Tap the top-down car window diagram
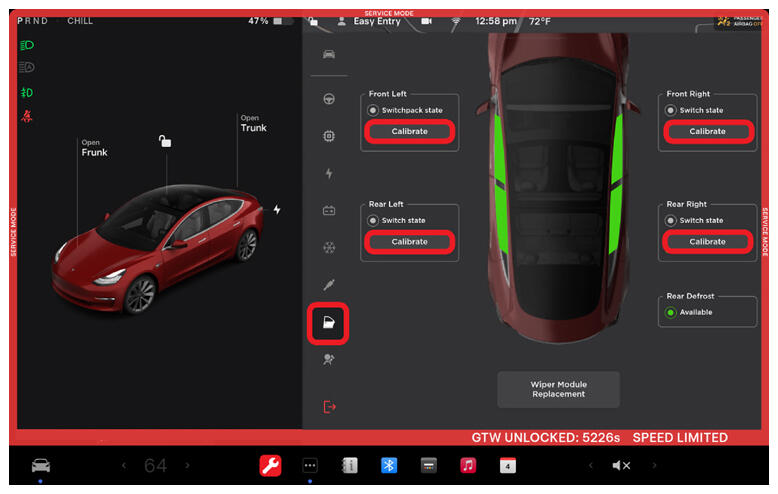778x494 pixels. (x=559, y=188)
